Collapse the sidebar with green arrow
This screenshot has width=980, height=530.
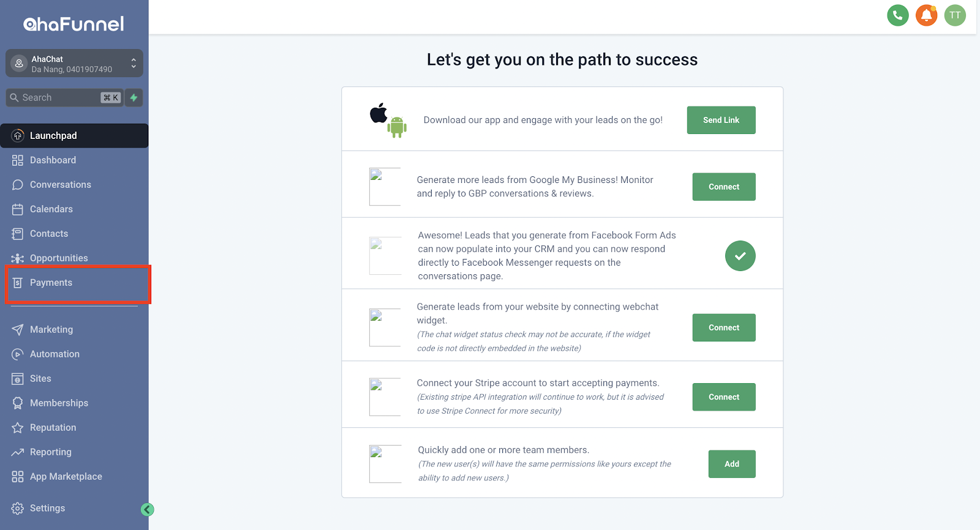point(148,509)
